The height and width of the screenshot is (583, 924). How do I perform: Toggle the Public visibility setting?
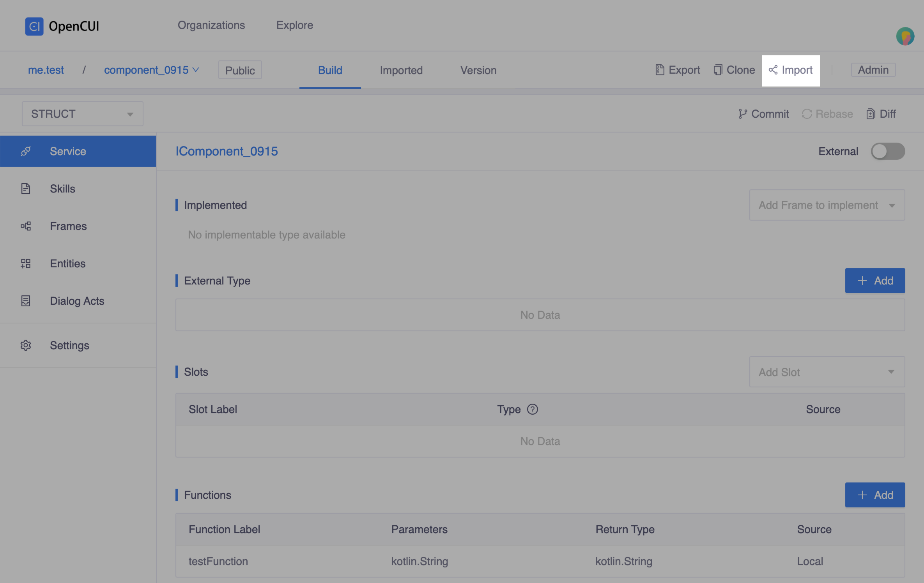click(240, 70)
